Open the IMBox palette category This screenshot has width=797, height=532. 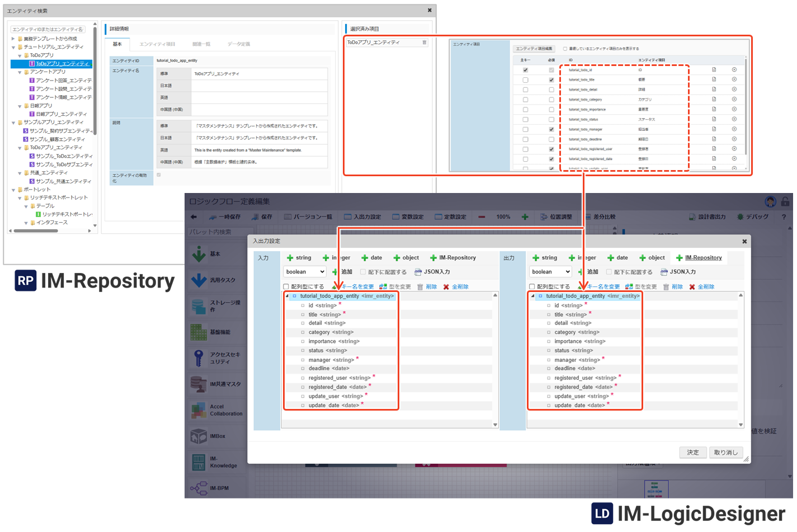[x=199, y=436]
